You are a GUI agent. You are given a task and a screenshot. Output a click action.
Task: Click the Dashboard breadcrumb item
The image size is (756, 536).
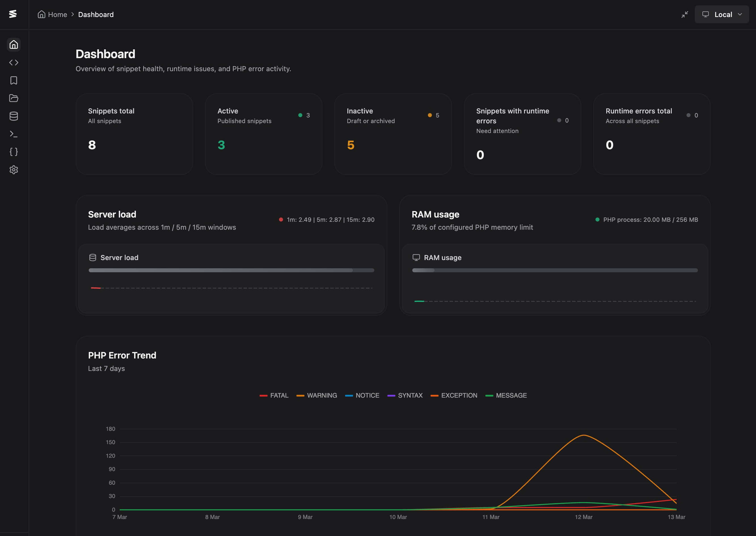[x=96, y=14]
